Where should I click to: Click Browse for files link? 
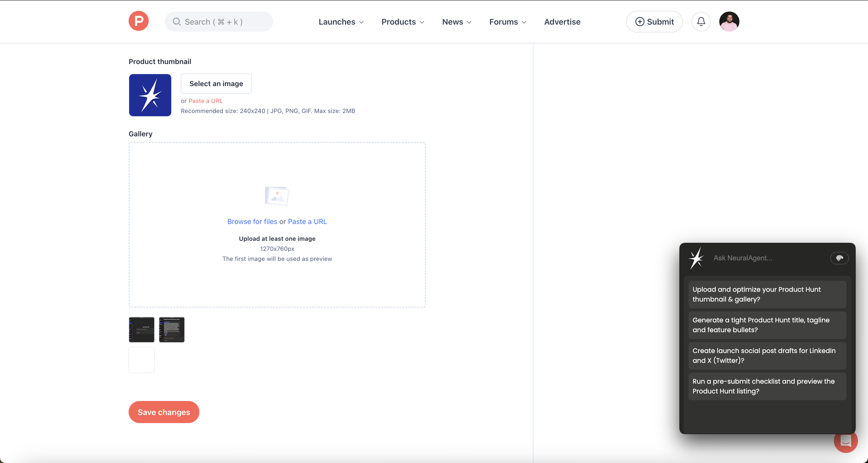[252, 221]
